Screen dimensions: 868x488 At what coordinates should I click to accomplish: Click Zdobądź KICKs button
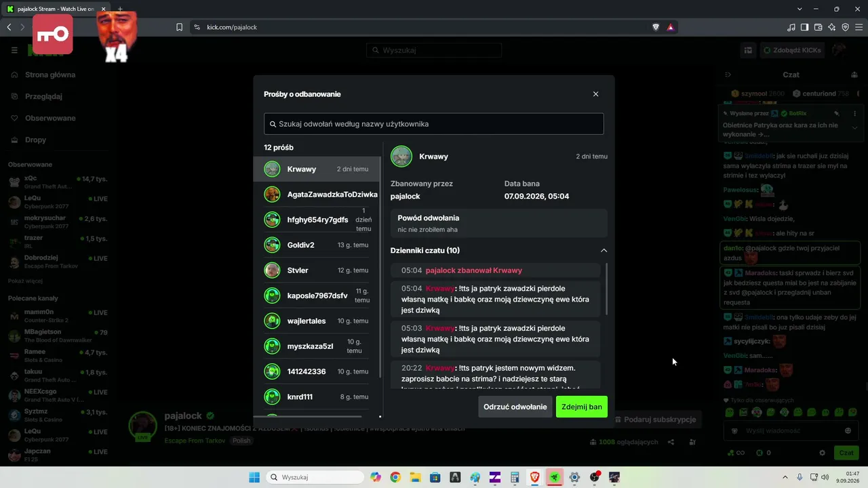click(792, 50)
